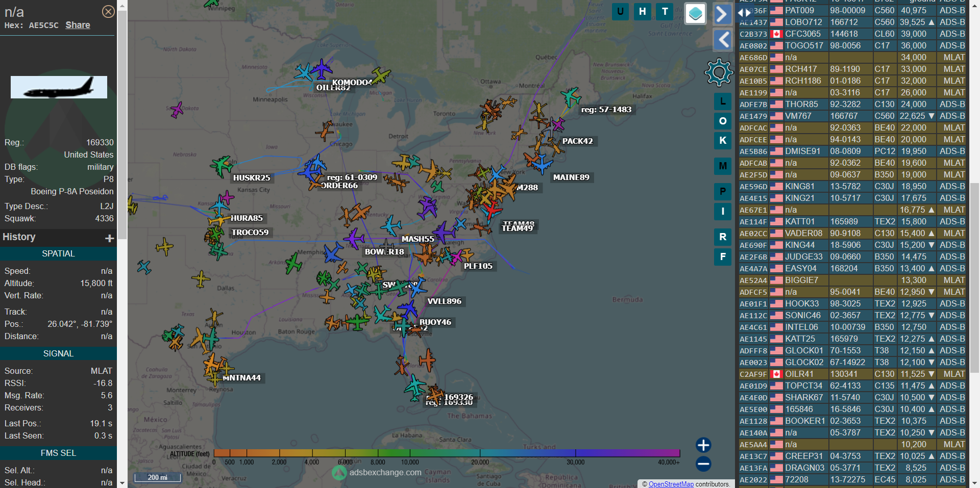This screenshot has width=980, height=488.
Task: Select the SHARK67 C30J row
Action: click(852, 397)
